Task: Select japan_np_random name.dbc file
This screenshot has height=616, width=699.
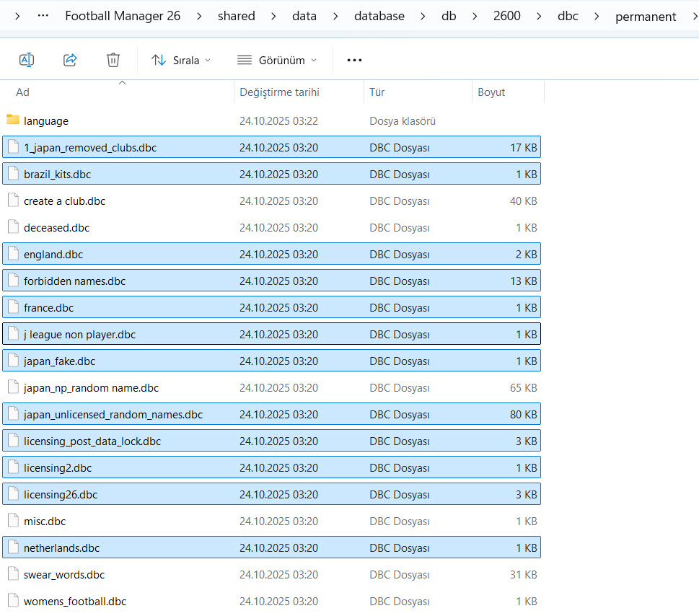Action: [91, 388]
